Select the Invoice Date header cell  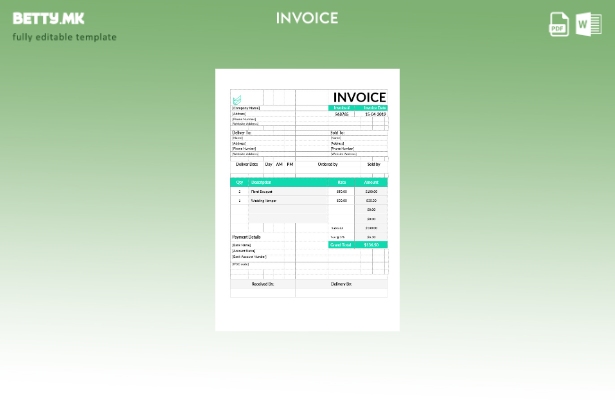point(374,108)
